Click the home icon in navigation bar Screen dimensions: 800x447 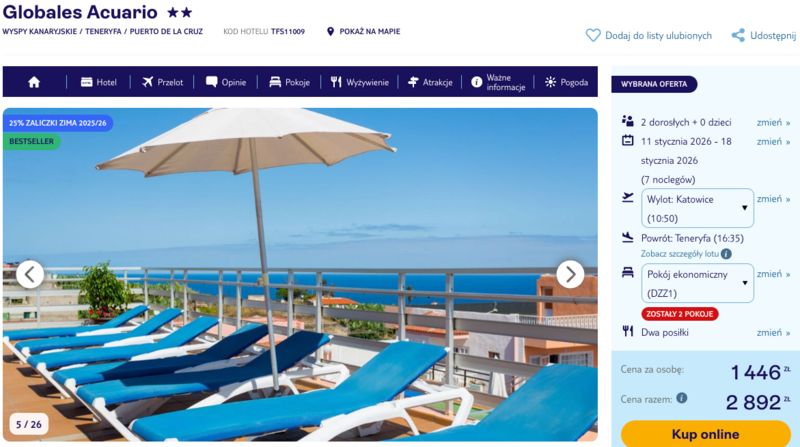coord(34,82)
